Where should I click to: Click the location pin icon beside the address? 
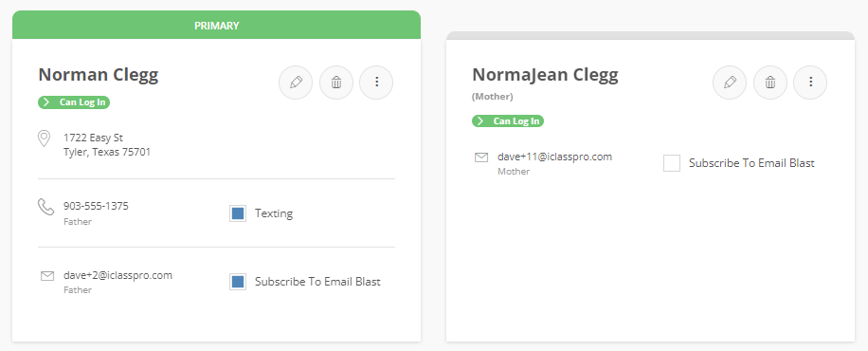point(45,139)
